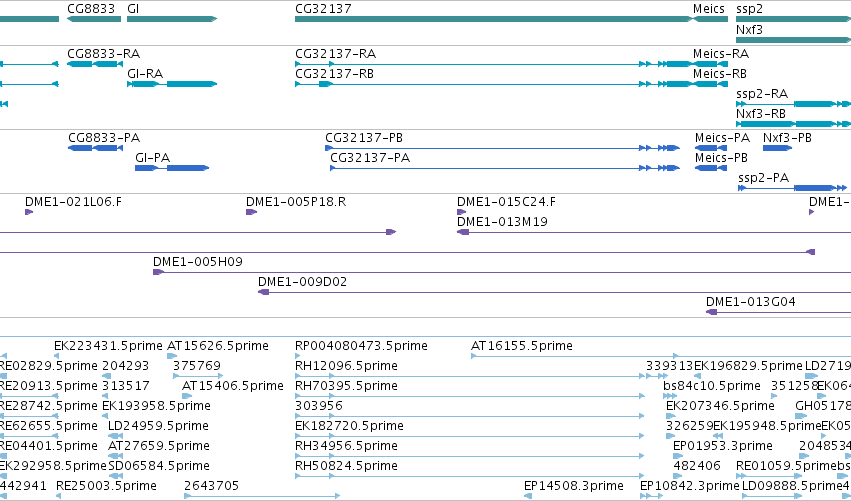Open the EK182720.5prime EST label
This screenshot has height=501, width=851.
349,427
